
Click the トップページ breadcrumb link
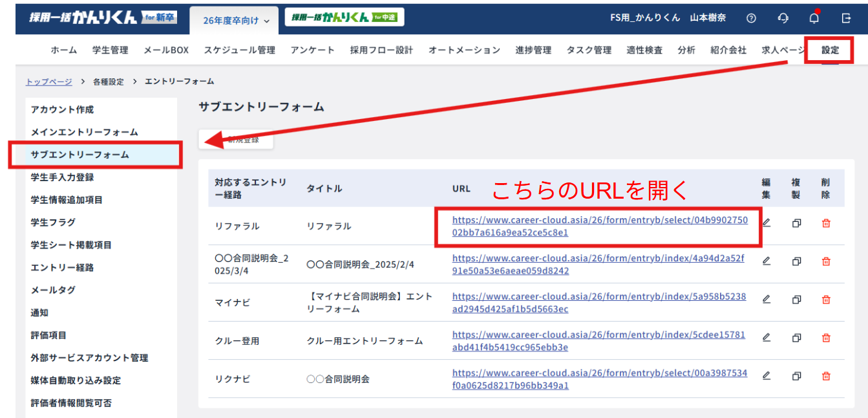[x=50, y=82]
